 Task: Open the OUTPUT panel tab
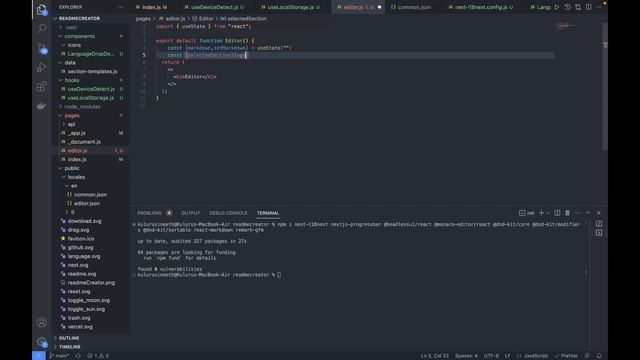190,213
